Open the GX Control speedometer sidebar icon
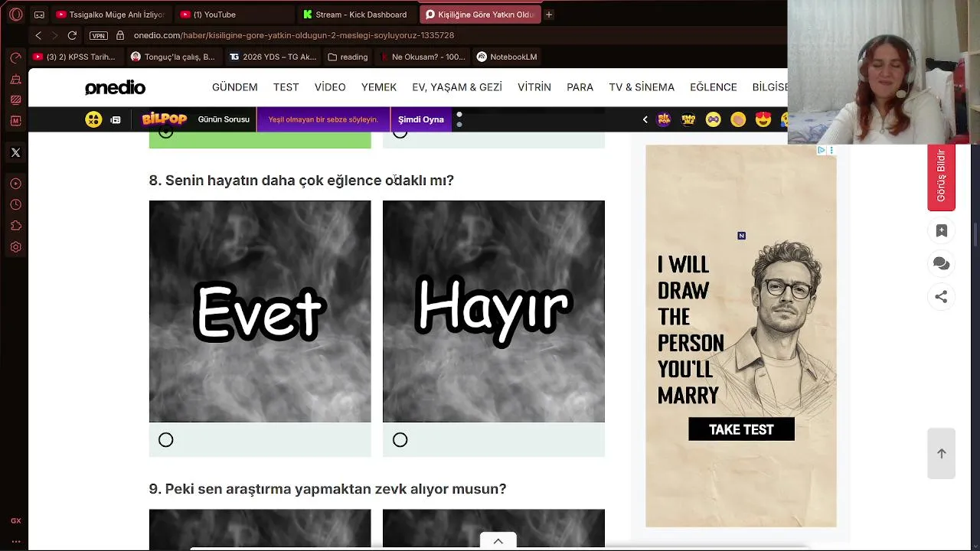This screenshot has height=551, width=980. click(x=15, y=58)
